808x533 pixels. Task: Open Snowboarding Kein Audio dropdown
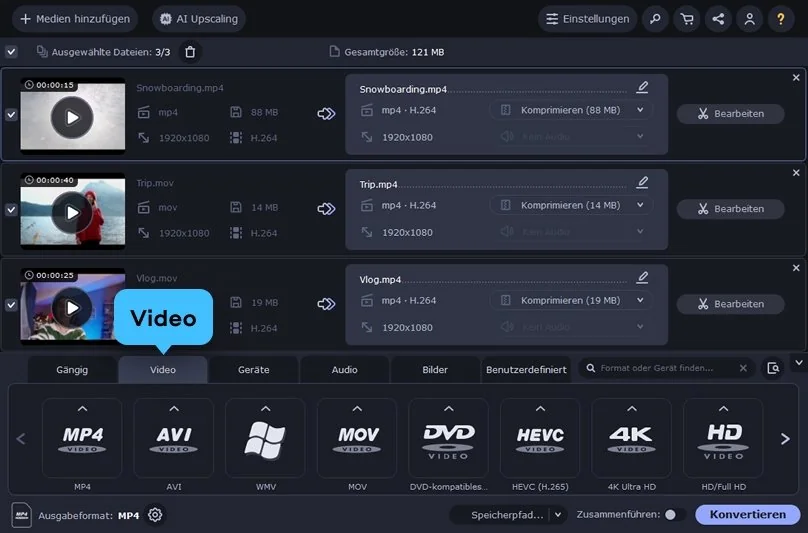571,137
